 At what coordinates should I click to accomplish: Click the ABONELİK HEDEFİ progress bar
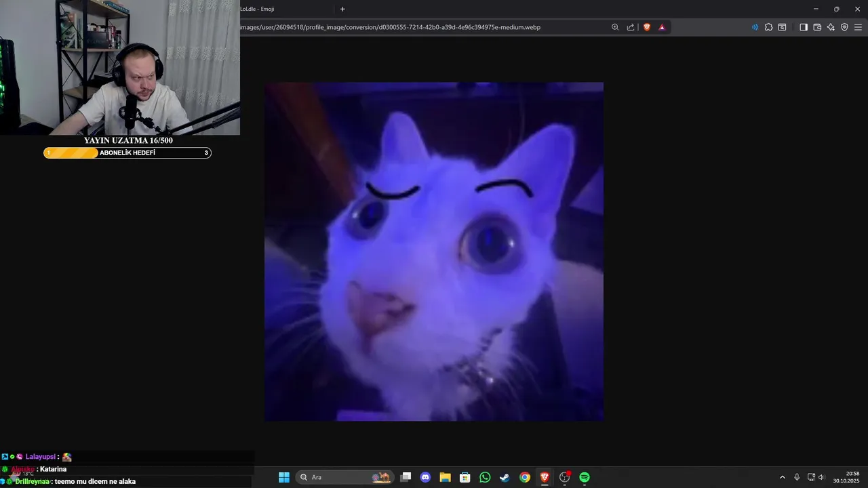[x=127, y=153]
